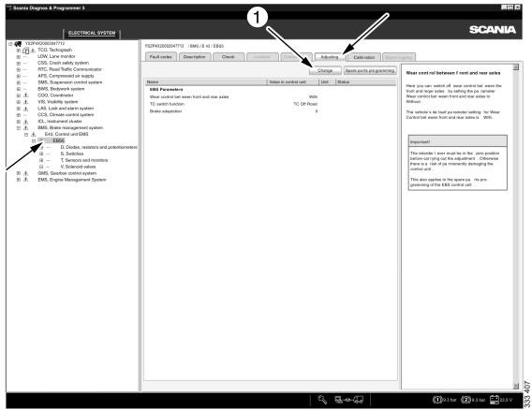Viewport: 532px width, 410px height.
Task: Select RTC, Road Traffic Communicator
Action: [69, 69]
